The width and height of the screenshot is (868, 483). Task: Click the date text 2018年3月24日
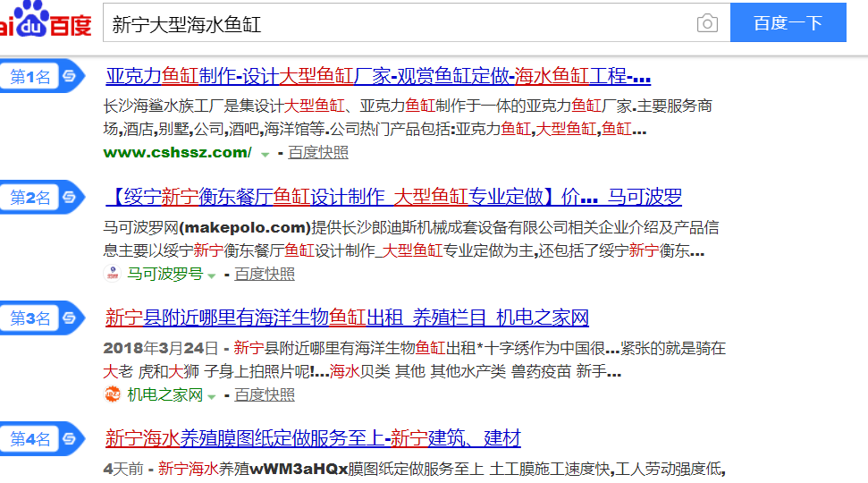pyautogui.click(x=161, y=348)
